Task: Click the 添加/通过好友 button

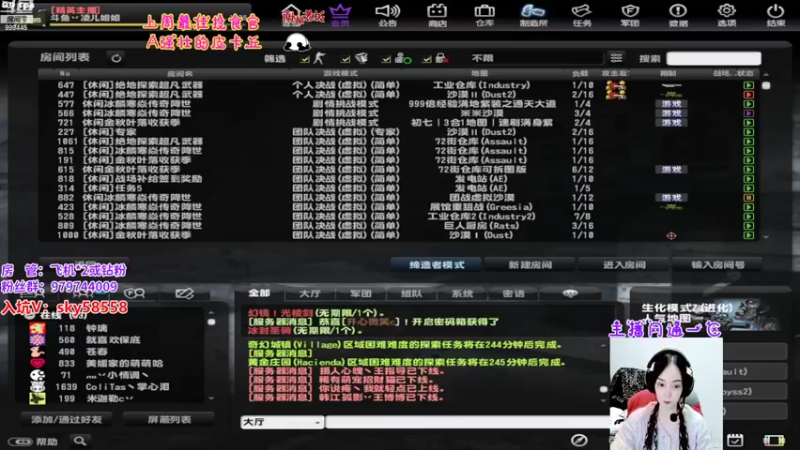Action: tap(67, 419)
